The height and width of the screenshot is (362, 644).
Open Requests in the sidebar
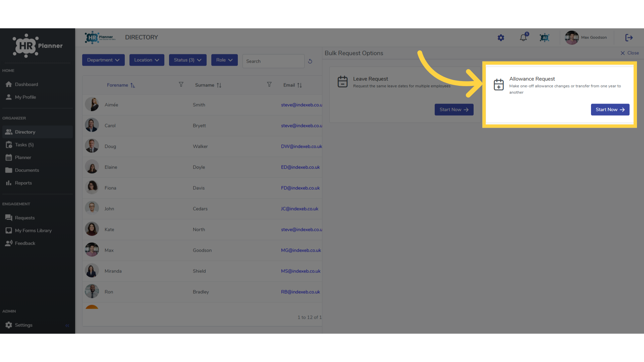(37, 218)
